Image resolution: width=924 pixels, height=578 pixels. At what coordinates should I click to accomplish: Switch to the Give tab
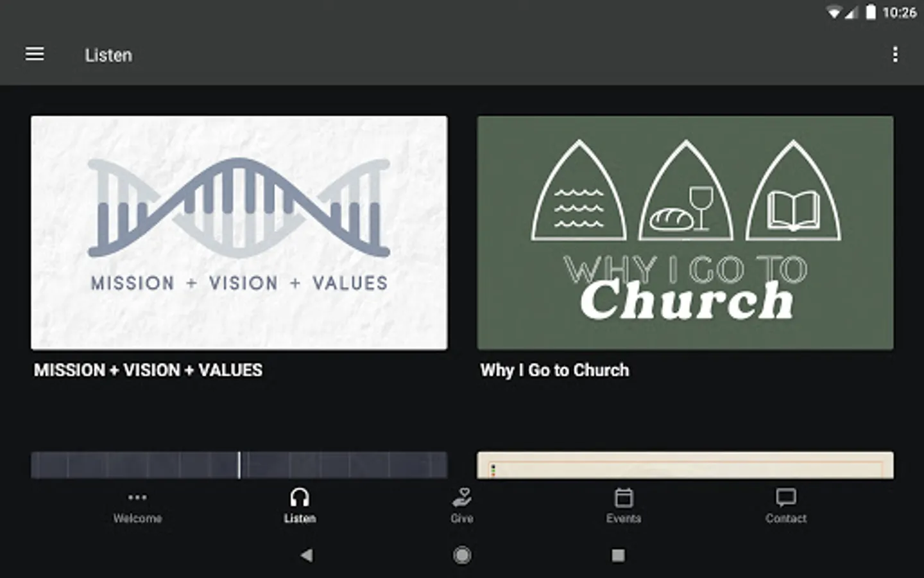(x=462, y=507)
